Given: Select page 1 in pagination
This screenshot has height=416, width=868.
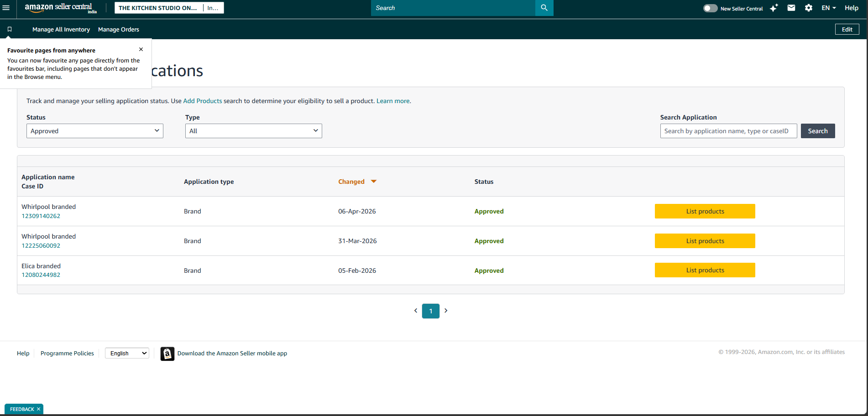Looking at the screenshot, I should coord(431,311).
